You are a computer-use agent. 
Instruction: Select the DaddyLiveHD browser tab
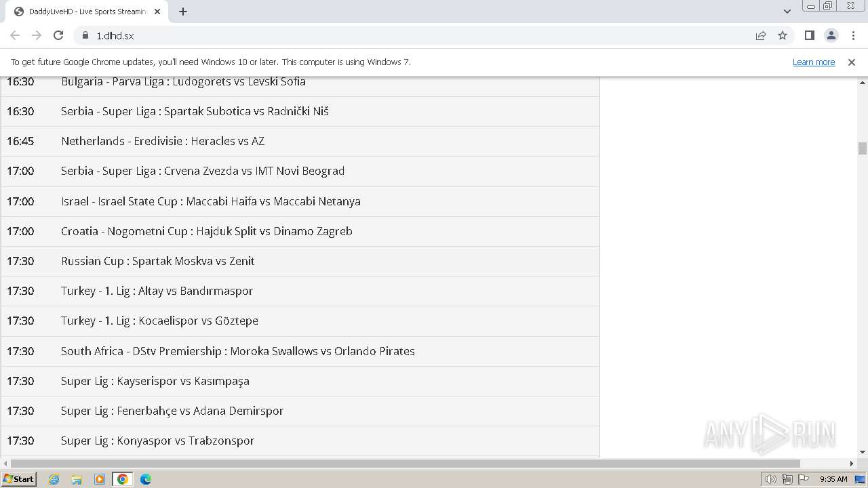pyautogui.click(x=87, y=12)
